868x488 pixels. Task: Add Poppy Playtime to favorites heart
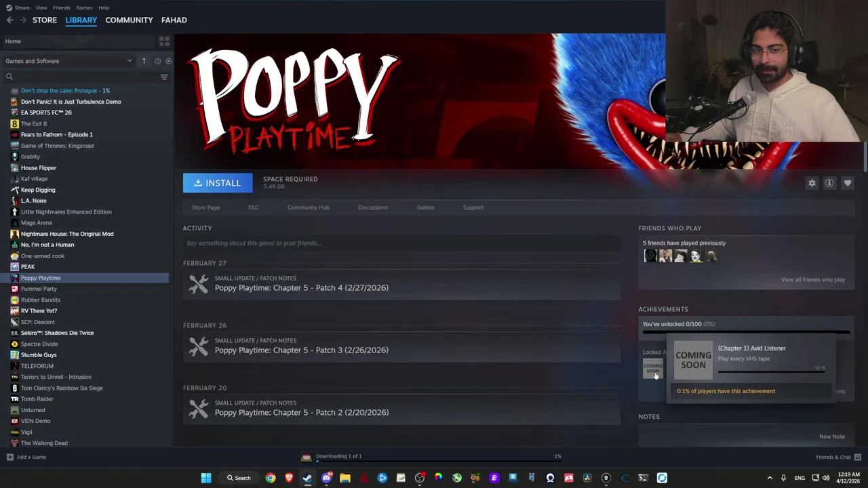tap(848, 183)
